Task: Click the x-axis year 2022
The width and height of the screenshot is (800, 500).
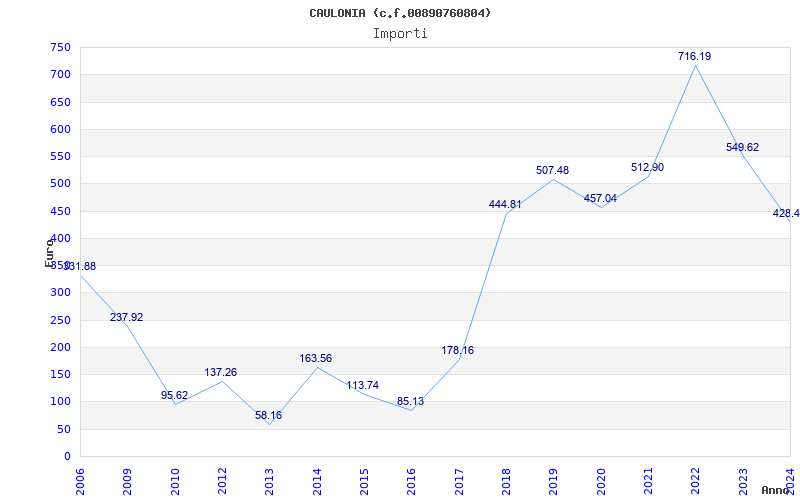Action: coord(695,482)
